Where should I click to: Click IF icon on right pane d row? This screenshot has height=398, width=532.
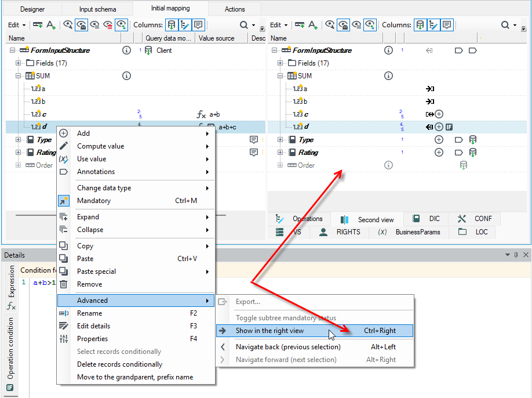point(449,127)
